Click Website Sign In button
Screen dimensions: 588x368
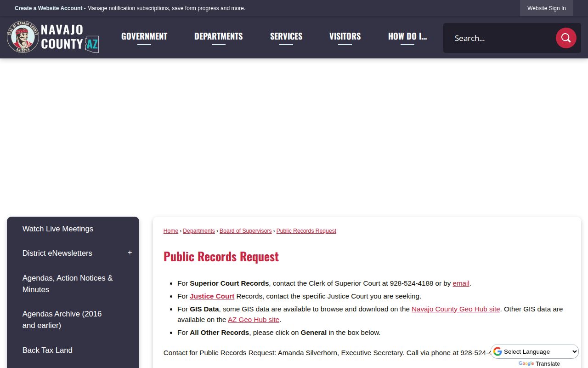coord(547,8)
